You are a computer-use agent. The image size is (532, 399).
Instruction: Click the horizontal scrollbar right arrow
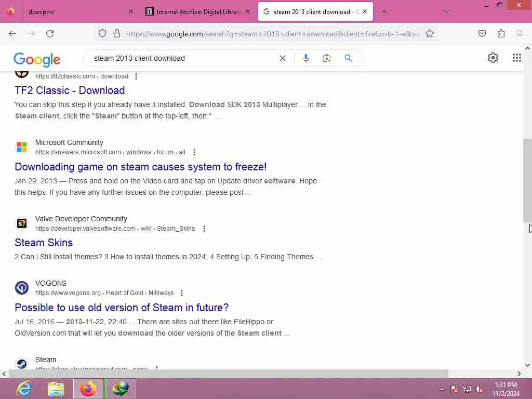coord(519,374)
